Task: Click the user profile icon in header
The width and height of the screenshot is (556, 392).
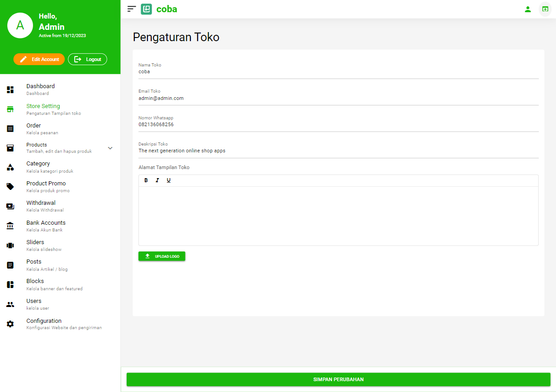Action: click(x=527, y=9)
